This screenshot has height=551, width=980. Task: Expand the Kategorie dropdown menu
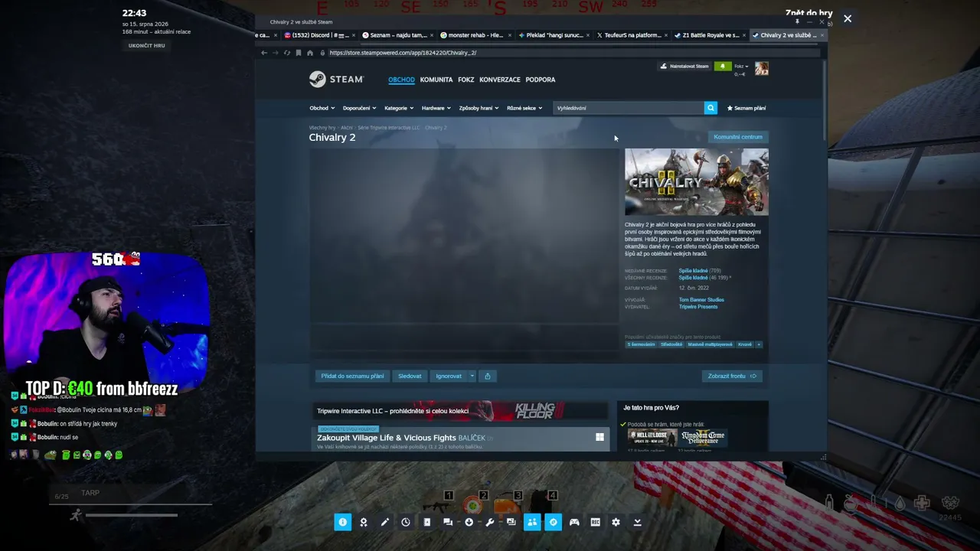tap(399, 108)
